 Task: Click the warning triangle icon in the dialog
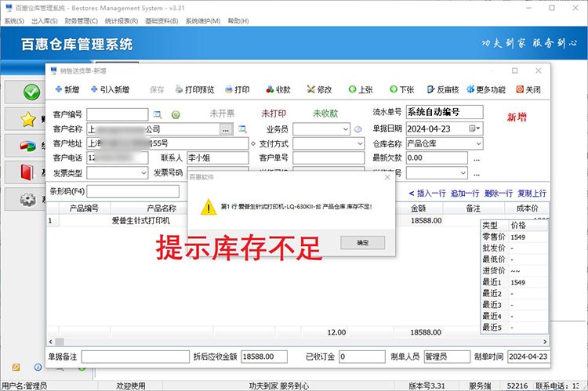point(208,207)
